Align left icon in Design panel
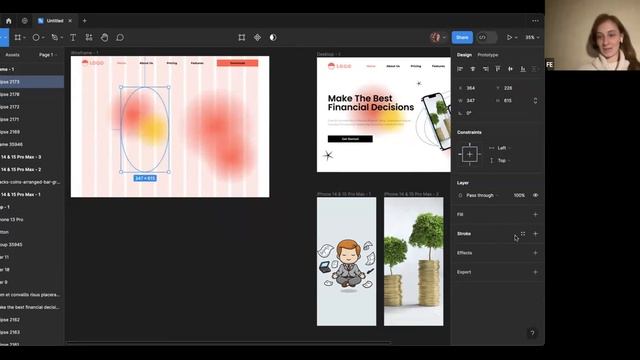Image resolution: width=640 pixels, height=360 pixels. coord(460,69)
